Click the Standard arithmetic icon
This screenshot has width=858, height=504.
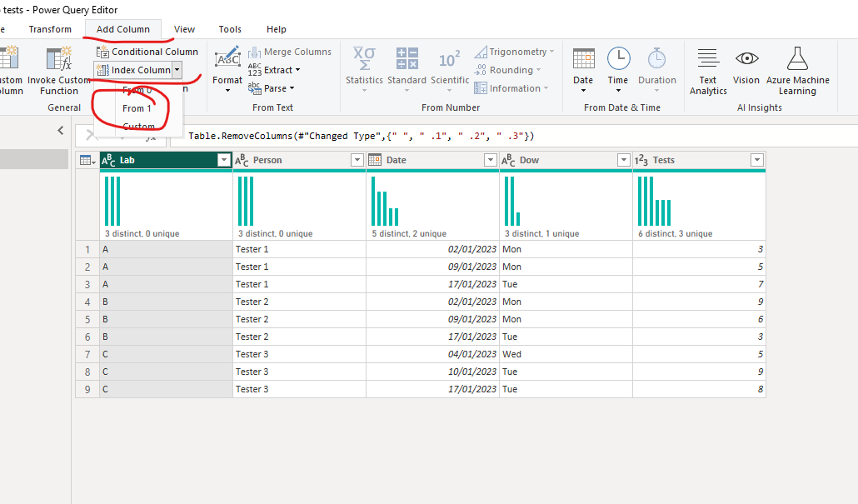pyautogui.click(x=407, y=58)
